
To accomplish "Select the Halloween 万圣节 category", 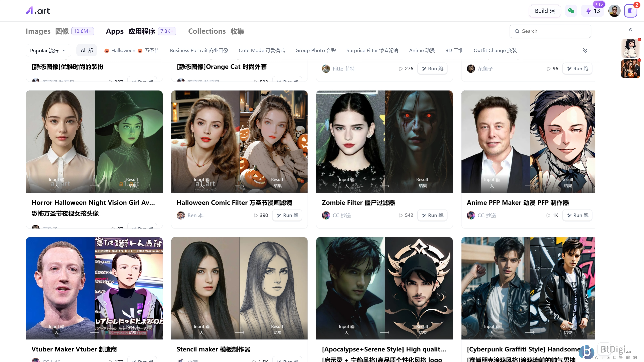I will 132,51.
